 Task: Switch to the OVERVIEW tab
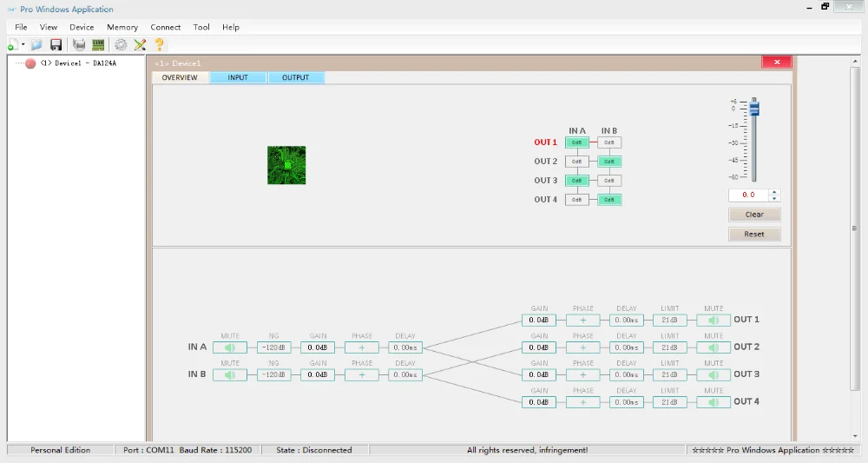(x=180, y=77)
